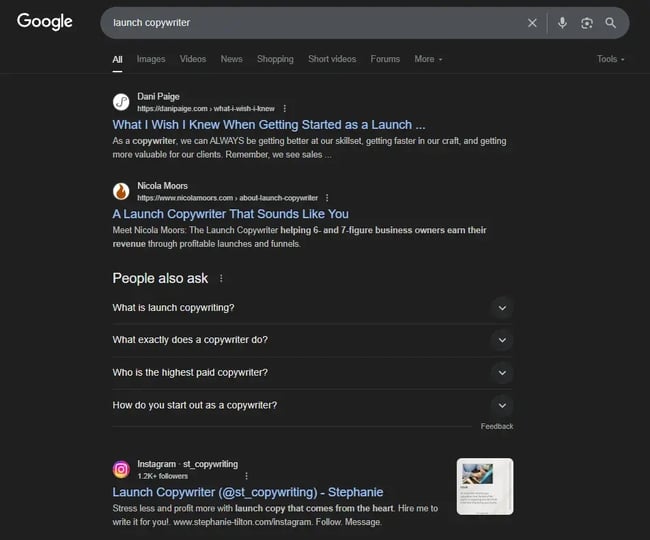Click the Google logo
This screenshot has width=650, height=540.
(45, 22)
